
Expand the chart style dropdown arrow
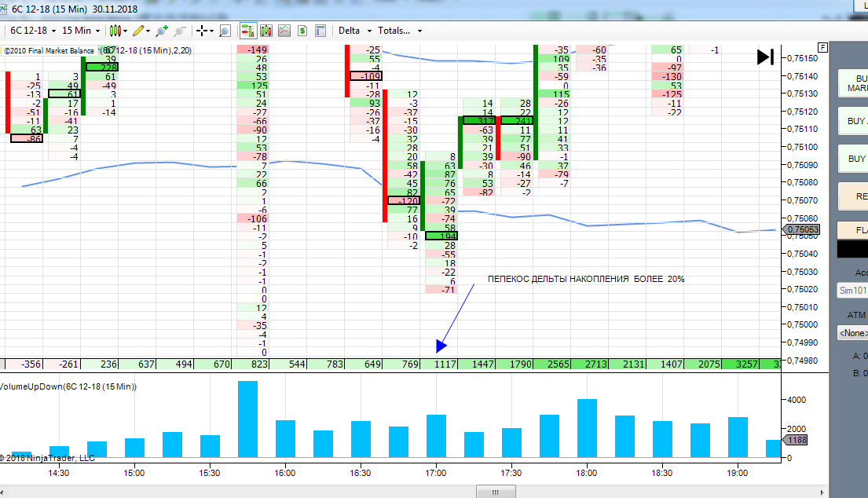pyautogui.click(x=126, y=31)
